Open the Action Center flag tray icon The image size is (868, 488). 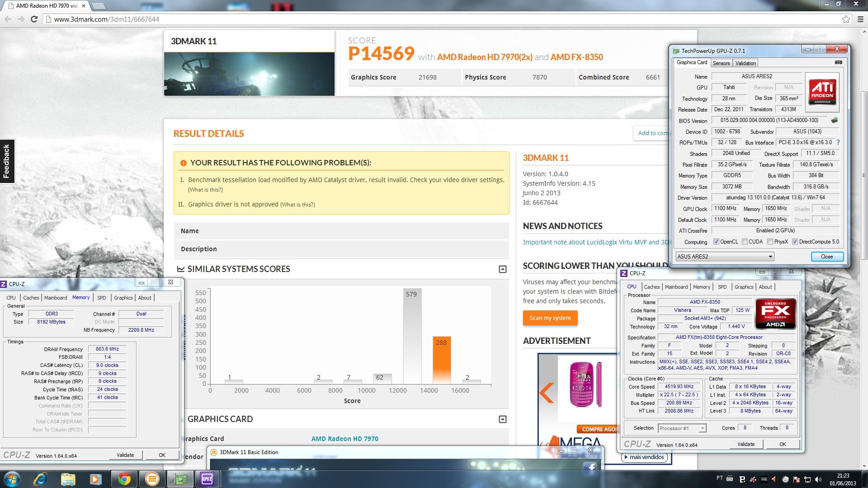(x=797, y=479)
